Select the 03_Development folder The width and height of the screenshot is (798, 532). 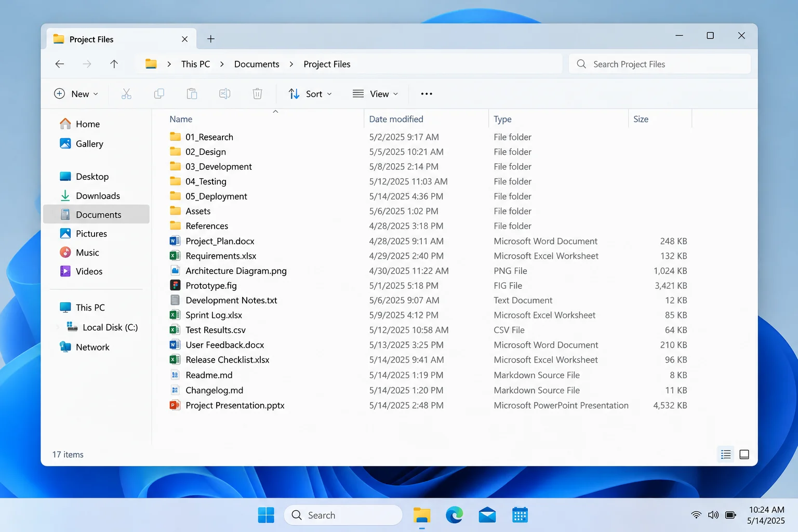pos(218,167)
